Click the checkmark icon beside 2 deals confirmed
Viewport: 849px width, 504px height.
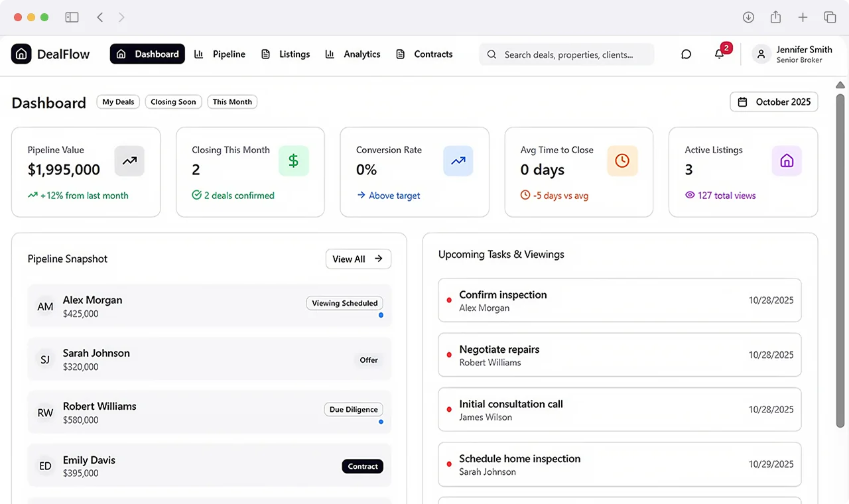click(x=196, y=196)
